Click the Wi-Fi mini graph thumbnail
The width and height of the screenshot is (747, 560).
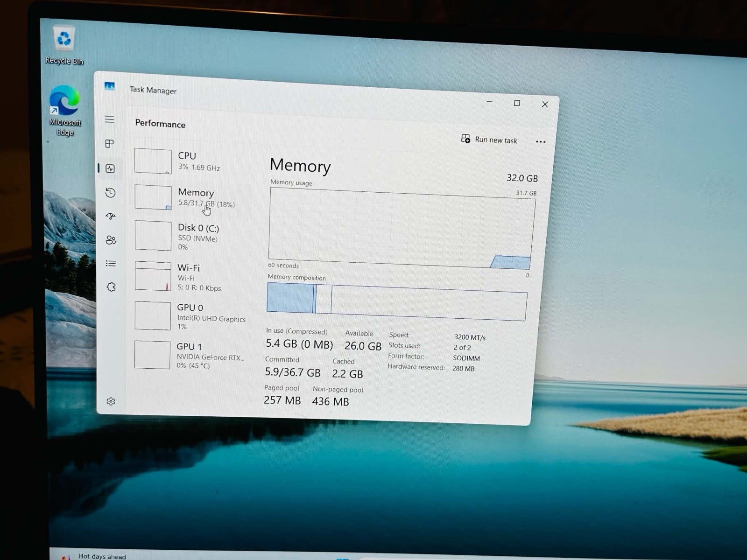pos(153,276)
